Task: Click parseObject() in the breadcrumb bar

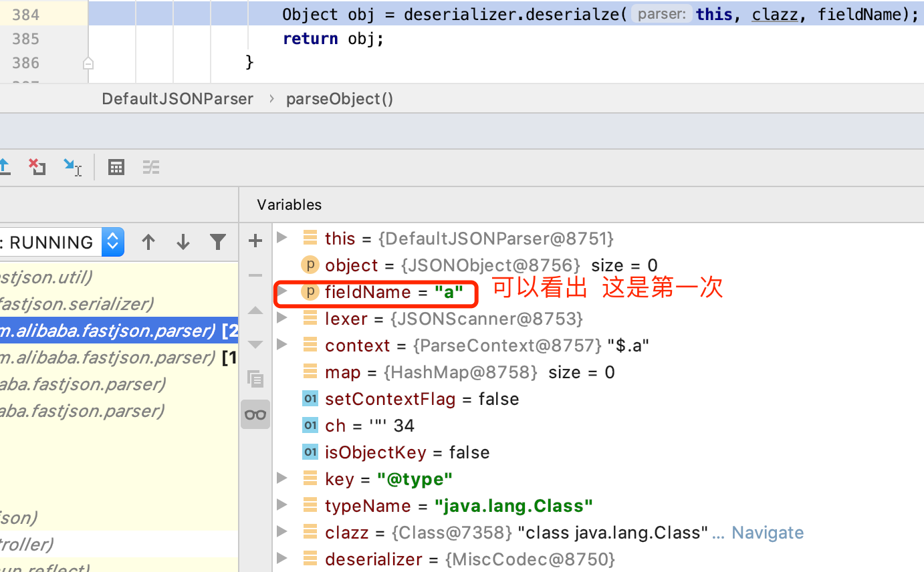Action: point(338,98)
